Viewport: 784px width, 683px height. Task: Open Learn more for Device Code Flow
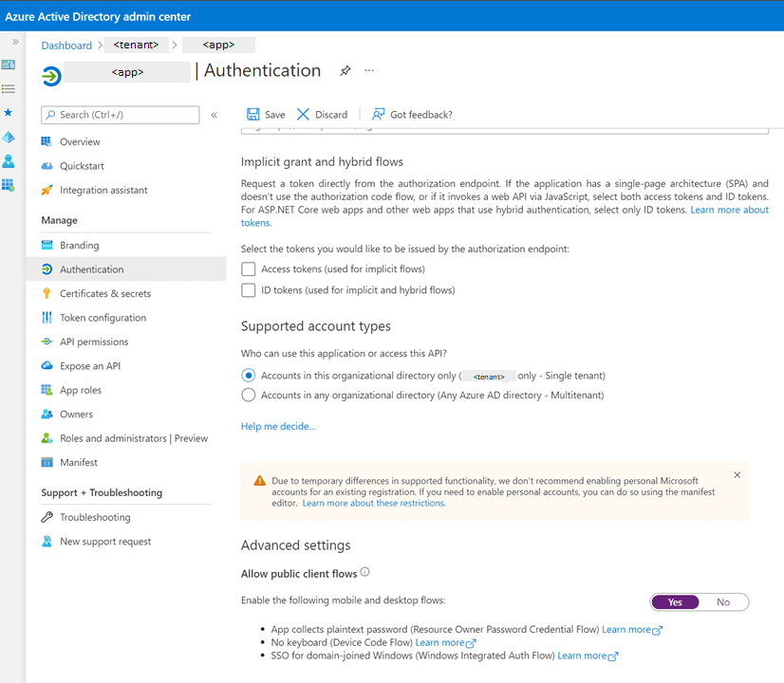pyautogui.click(x=446, y=642)
